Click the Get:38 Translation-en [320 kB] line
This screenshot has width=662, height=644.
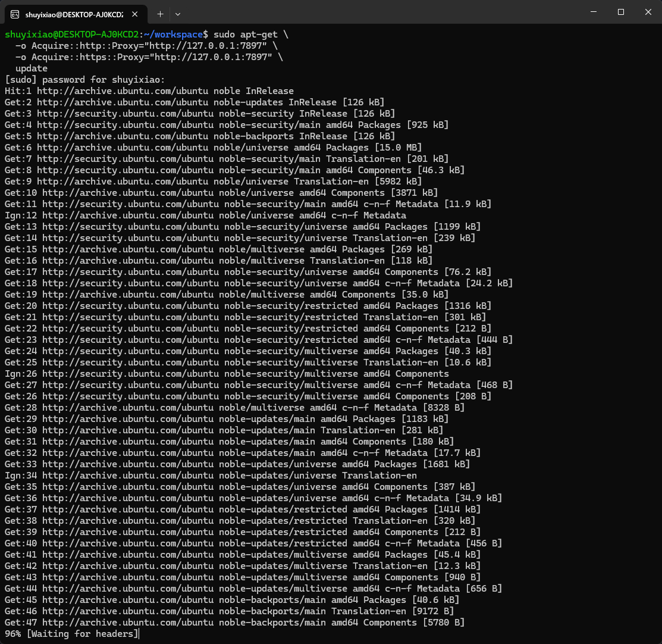(x=240, y=521)
